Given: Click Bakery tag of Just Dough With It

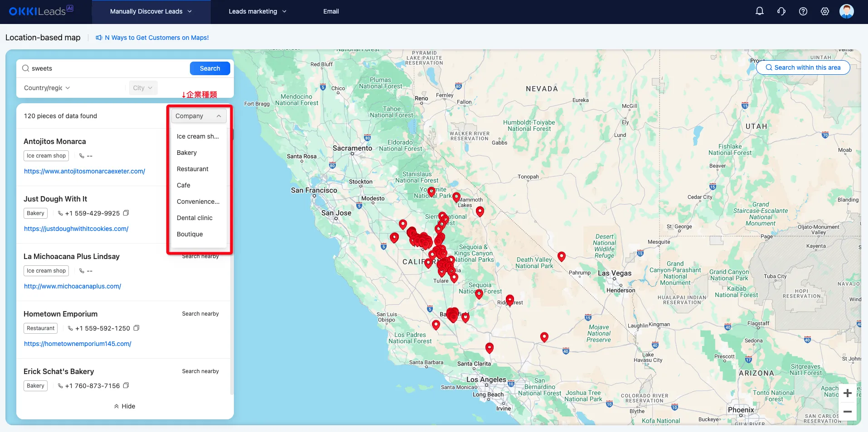Looking at the screenshot, I should point(35,213).
